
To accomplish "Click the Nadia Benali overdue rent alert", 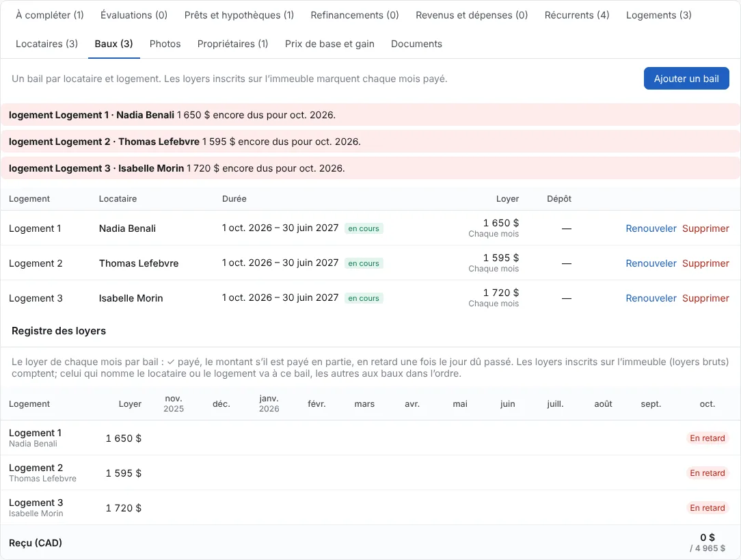I will point(370,115).
